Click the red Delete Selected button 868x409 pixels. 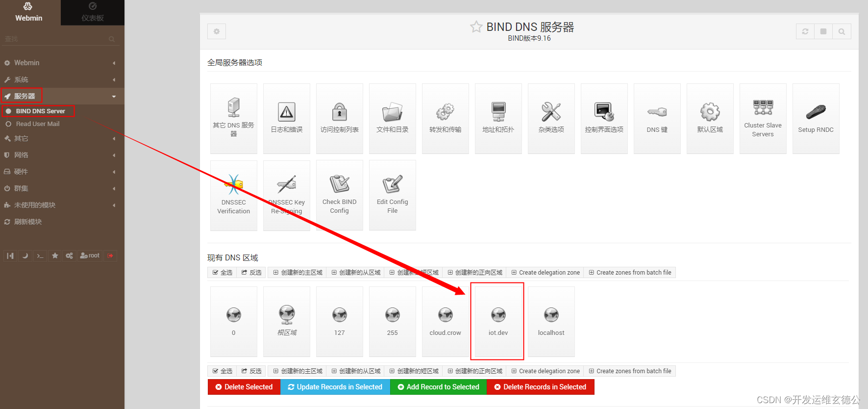(244, 387)
